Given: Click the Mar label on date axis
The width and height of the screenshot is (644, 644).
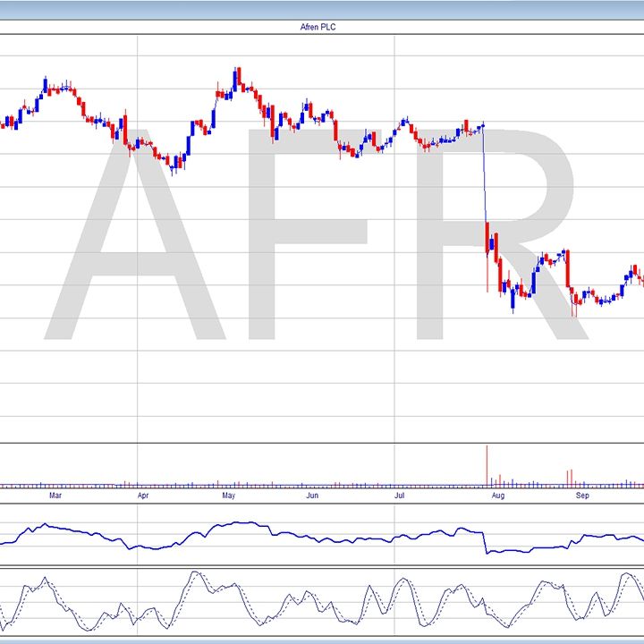Looking at the screenshot, I should click(x=55, y=494).
